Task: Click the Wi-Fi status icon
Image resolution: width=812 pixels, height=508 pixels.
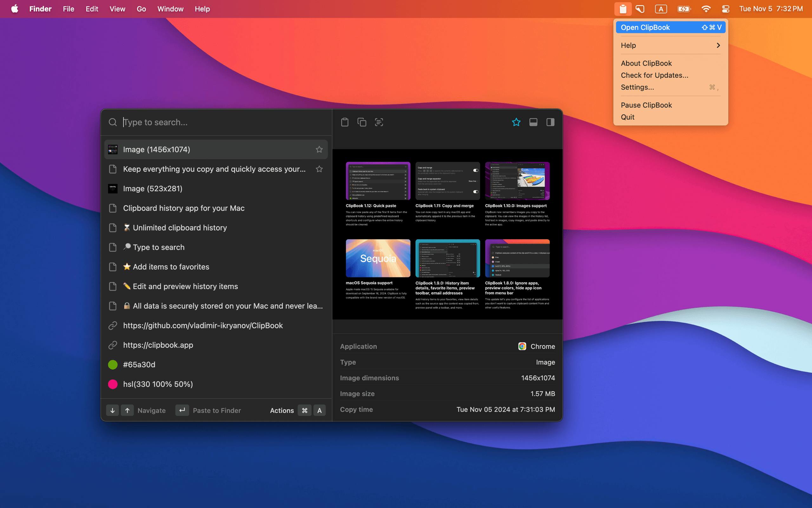Action: click(706, 9)
